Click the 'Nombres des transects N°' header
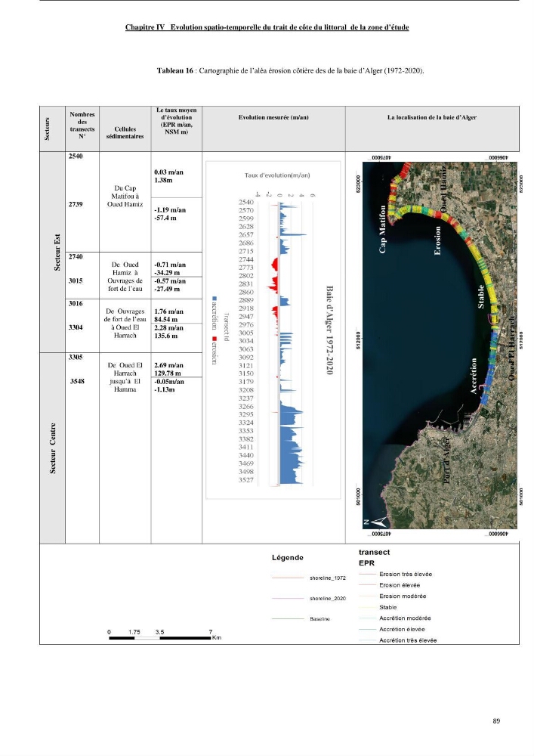The height and width of the screenshot is (756, 534). [x=82, y=125]
